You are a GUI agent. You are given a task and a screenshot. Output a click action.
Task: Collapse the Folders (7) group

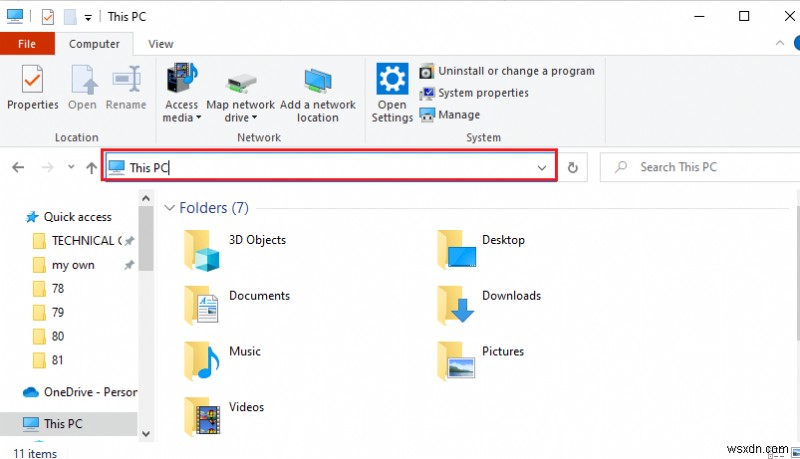click(169, 208)
